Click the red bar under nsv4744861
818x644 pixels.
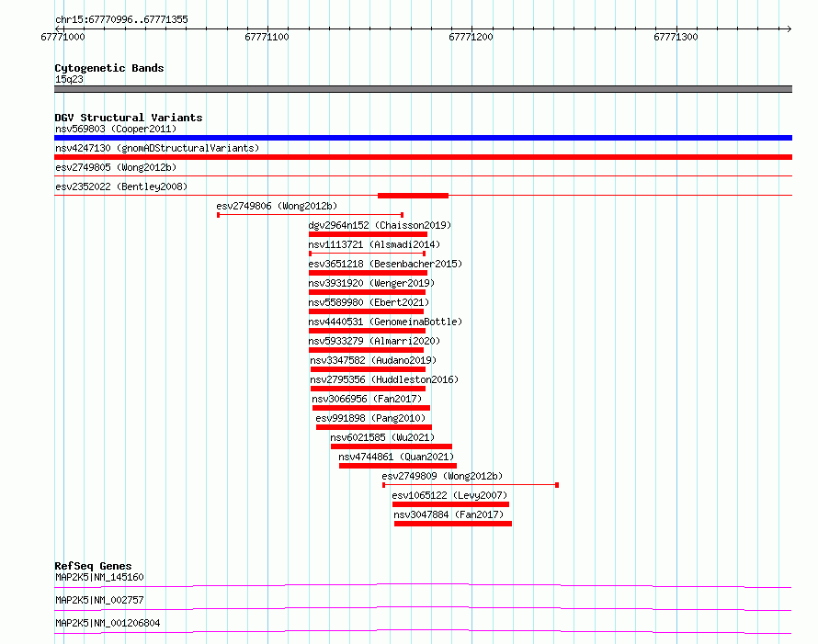pos(398,466)
